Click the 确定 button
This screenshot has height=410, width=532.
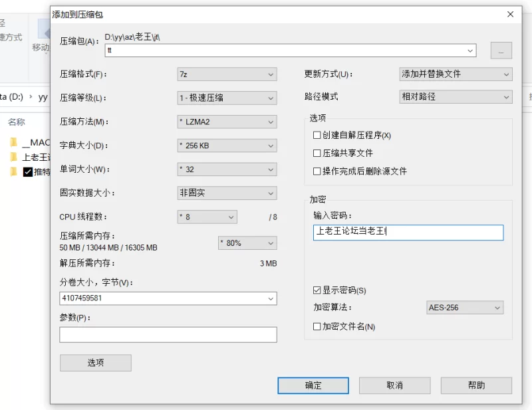coord(313,385)
